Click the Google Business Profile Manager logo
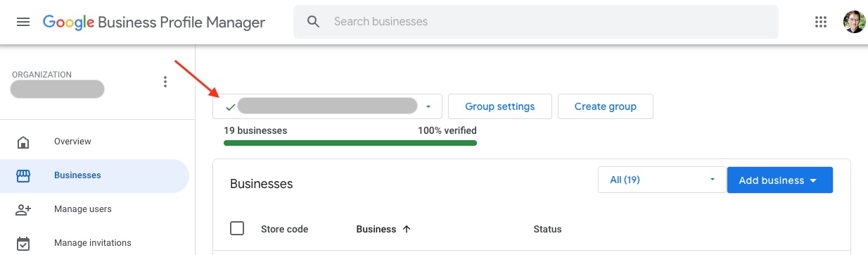The image size is (868, 255). coord(154,22)
